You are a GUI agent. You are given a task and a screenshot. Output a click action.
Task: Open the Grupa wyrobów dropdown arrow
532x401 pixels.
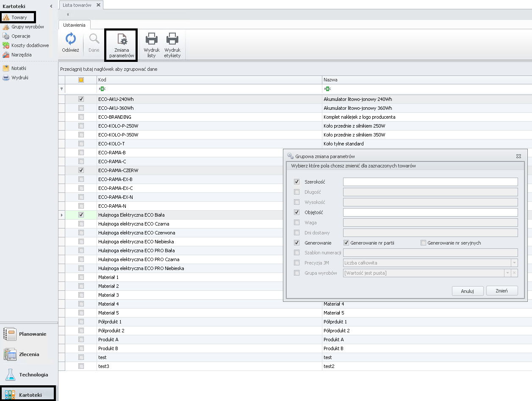click(x=507, y=273)
